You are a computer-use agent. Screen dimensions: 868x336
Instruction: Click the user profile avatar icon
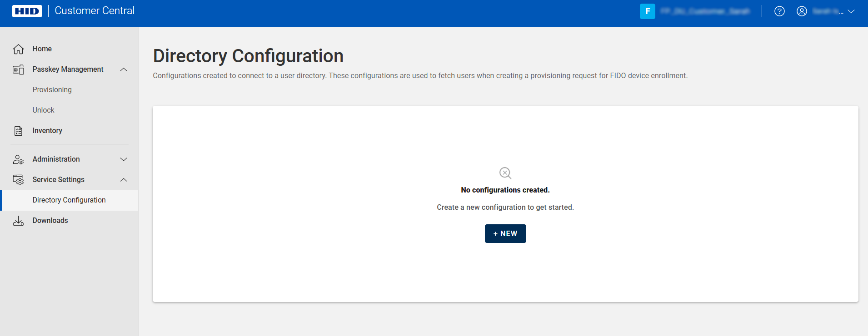tap(802, 11)
